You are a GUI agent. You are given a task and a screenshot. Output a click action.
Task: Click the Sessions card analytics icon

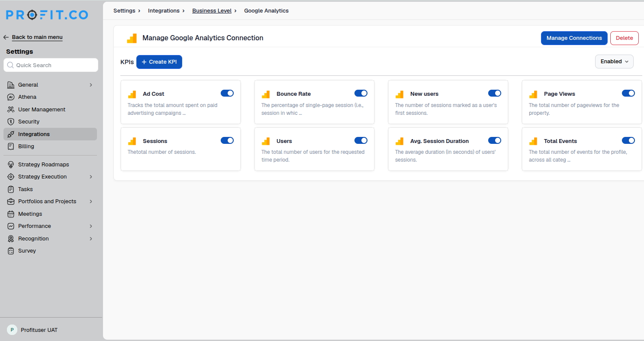[132, 141]
